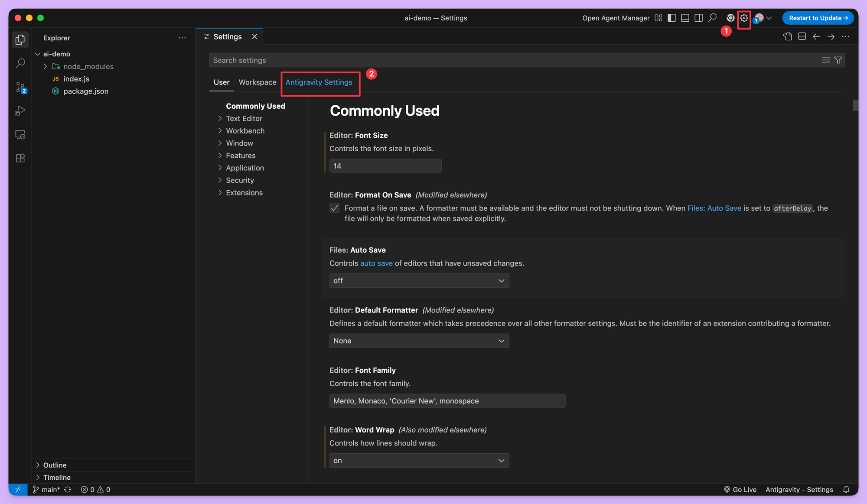This screenshot has width=867, height=504.
Task: Open the Word Wrap dropdown
Action: (419, 461)
